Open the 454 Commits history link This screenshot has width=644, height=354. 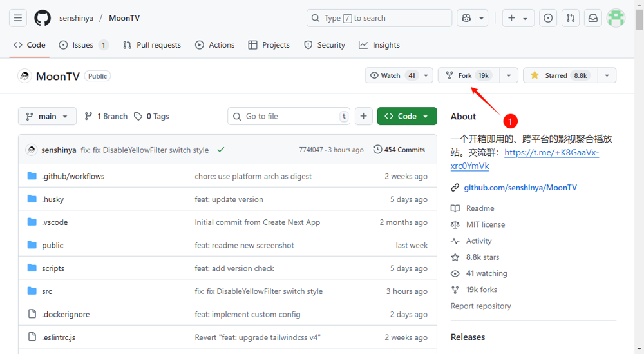click(399, 150)
